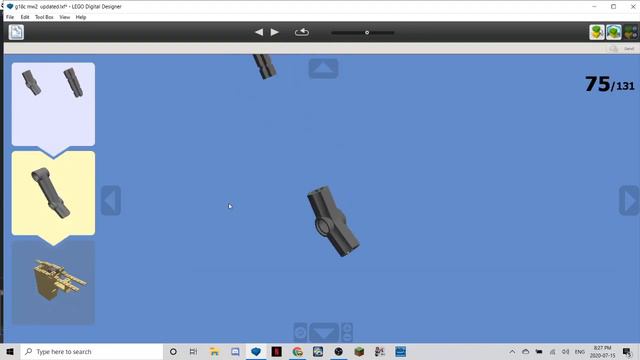
Task: Open Netflix from the taskbar
Action: [276, 351]
